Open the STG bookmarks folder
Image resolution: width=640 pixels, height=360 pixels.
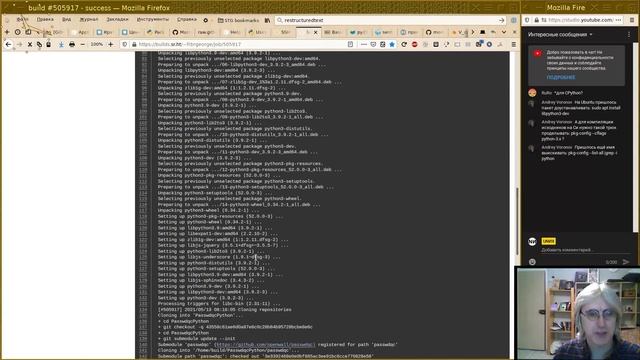(238, 20)
